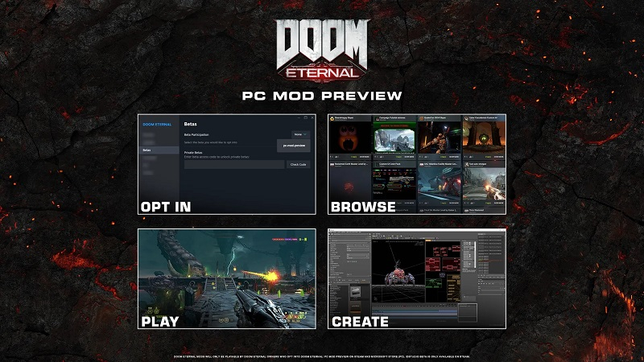Screen dimensions: 644x362
Task: Click the DOOM Eternal title in properties sidebar
Action: click(158, 125)
